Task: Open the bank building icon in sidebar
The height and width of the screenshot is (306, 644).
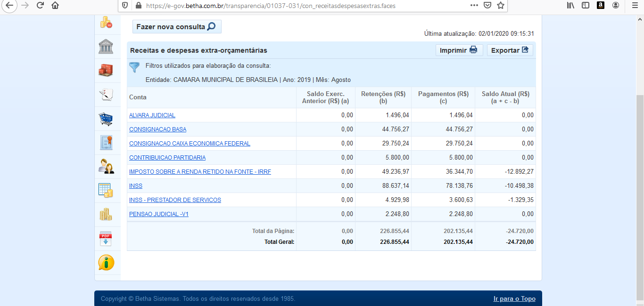Action: click(106, 47)
